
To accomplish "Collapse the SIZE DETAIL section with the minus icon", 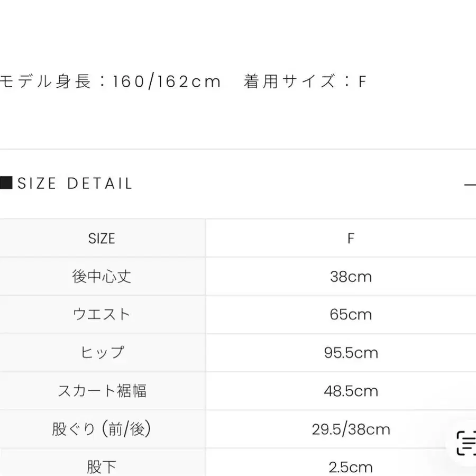I will pos(470,184).
